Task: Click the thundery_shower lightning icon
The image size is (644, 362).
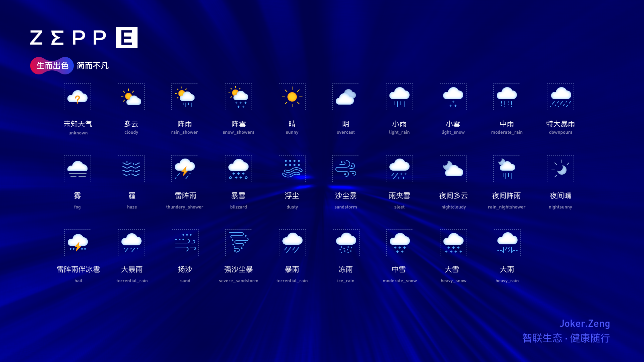Action: coord(185,169)
